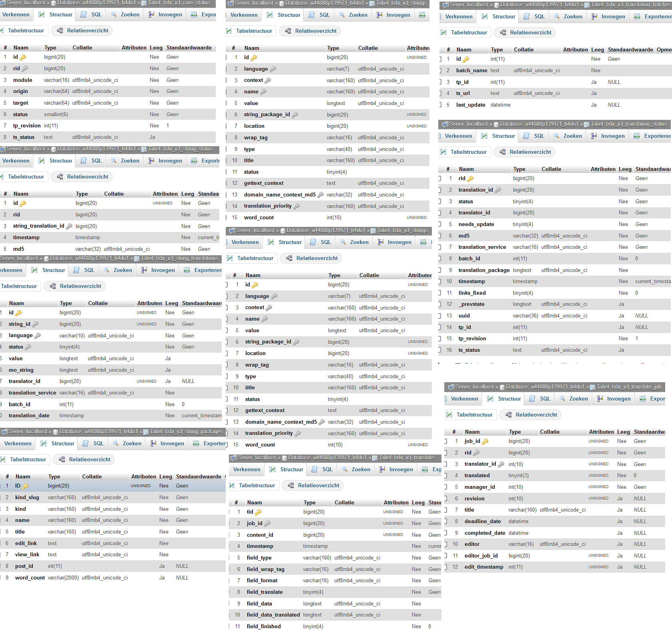The width and height of the screenshot is (672, 639).
Task: Tick checkbox for deadline_date row in translate_job
Action: [x=445, y=521]
